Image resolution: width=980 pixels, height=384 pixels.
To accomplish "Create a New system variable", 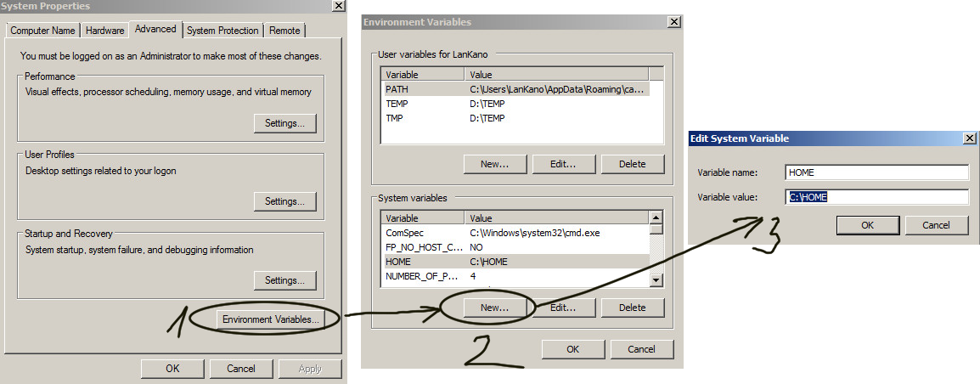I will (x=494, y=307).
